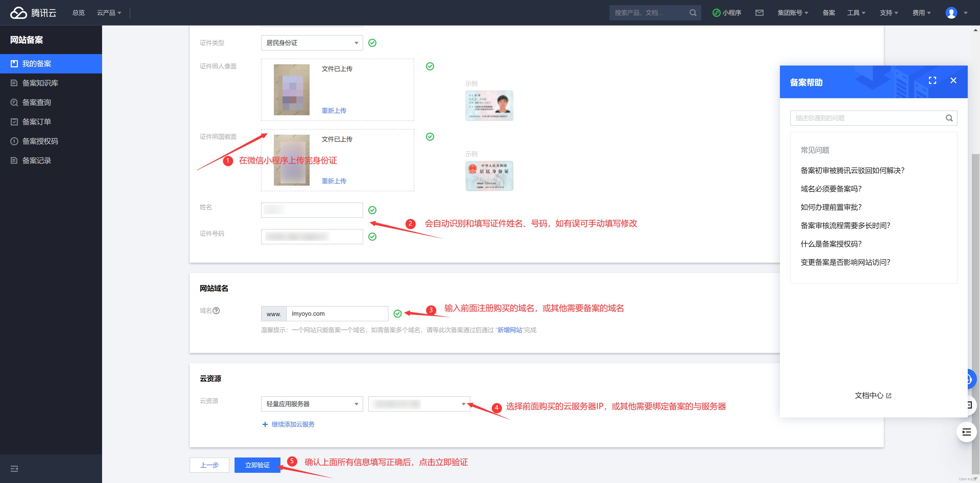Click the uploaded portrait side ID thumbnail
980x483 pixels.
(291, 90)
